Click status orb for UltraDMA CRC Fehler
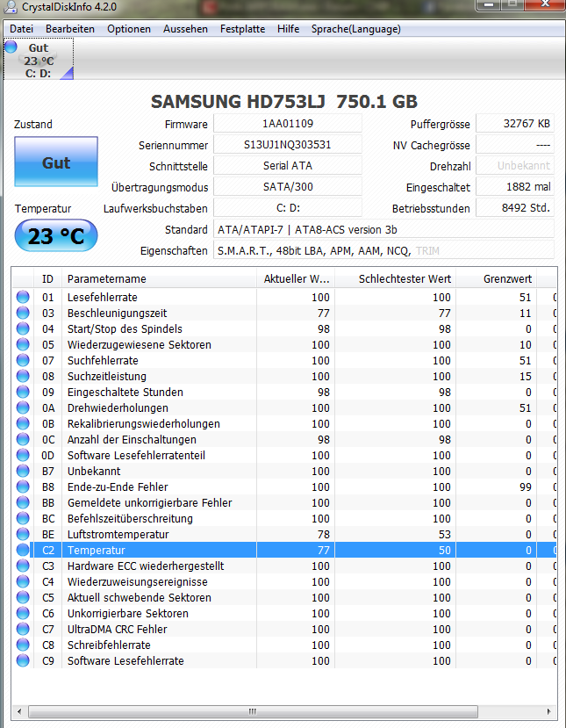The image size is (566, 728). pyautogui.click(x=23, y=629)
